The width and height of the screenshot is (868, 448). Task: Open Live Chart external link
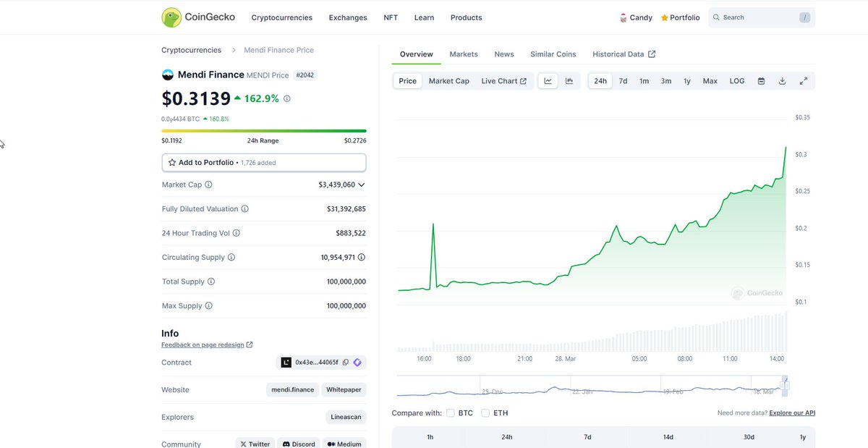pos(504,81)
